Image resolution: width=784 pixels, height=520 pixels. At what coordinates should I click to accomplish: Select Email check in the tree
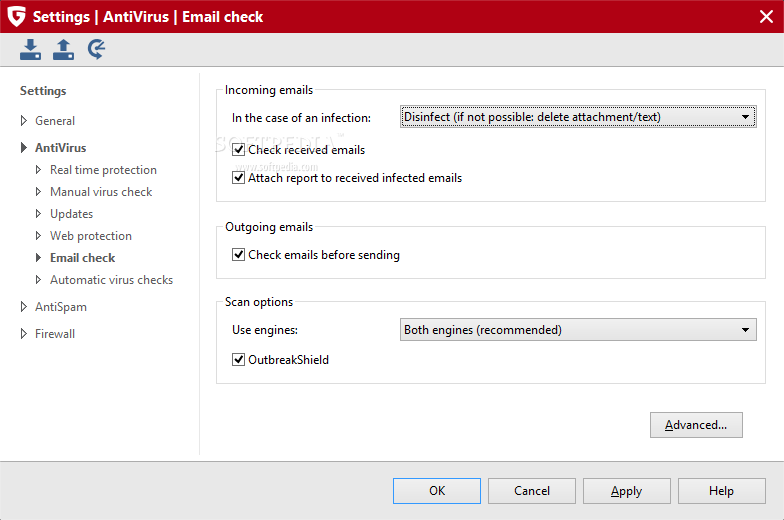click(x=82, y=258)
